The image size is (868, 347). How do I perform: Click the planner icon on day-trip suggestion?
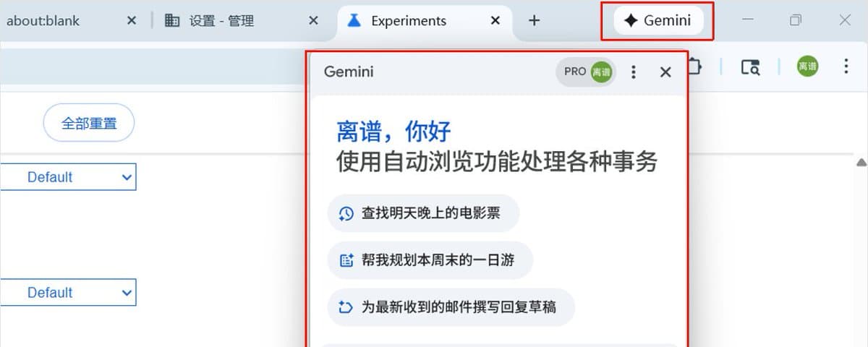click(346, 260)
